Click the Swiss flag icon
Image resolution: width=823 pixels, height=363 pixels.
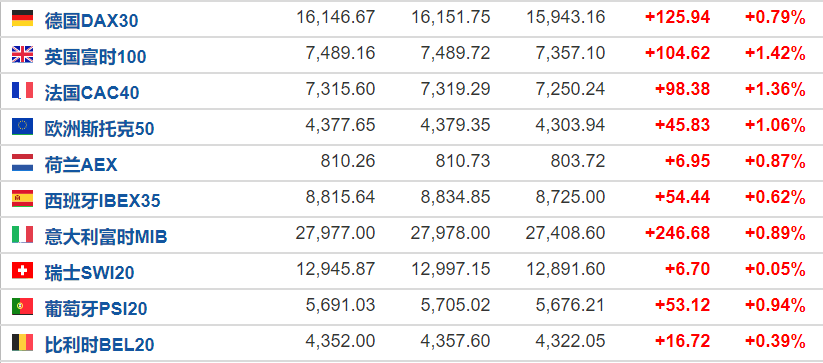click(23, 271)
